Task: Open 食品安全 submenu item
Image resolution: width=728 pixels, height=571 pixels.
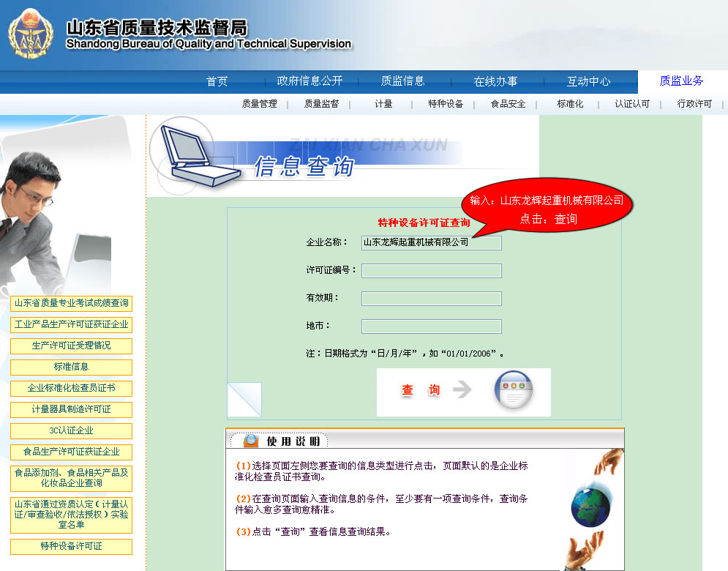Action: (508, 104)
